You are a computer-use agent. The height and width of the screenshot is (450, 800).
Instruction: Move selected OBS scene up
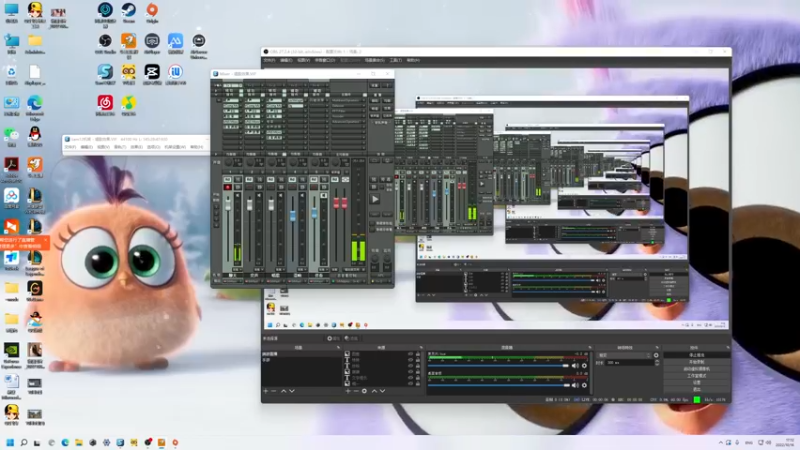284,391
